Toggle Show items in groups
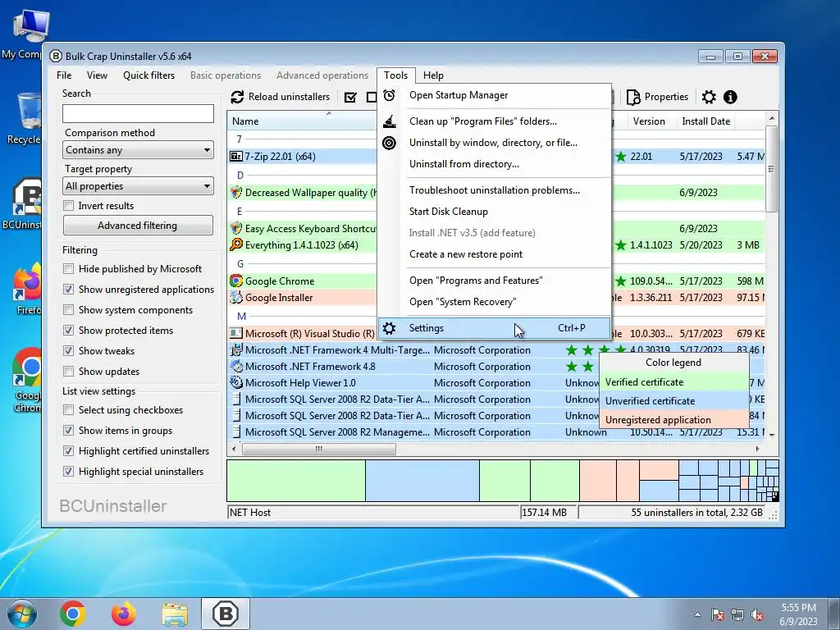 [x=68, y=430]
